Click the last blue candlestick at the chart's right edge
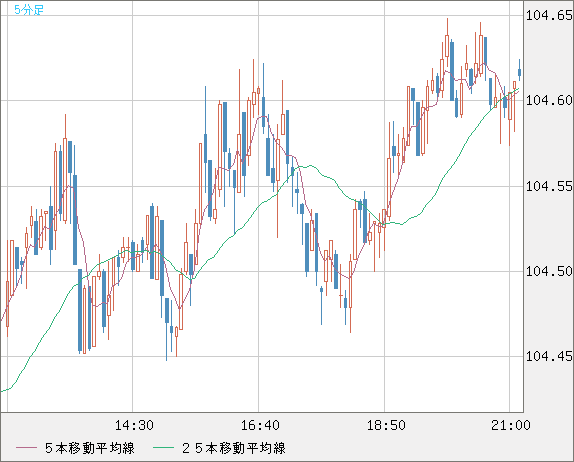Image resolution: width=574 pixels, height=462 pixels. coord(519,72)
